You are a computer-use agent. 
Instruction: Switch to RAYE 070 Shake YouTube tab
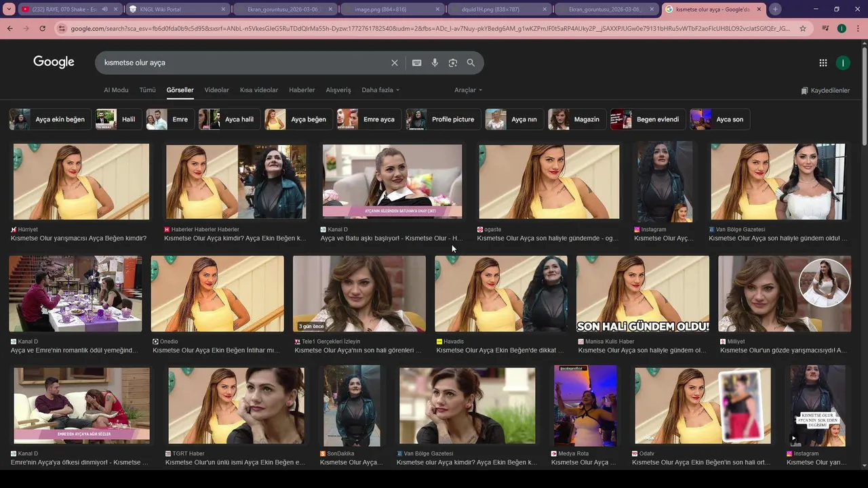(64, 9)
